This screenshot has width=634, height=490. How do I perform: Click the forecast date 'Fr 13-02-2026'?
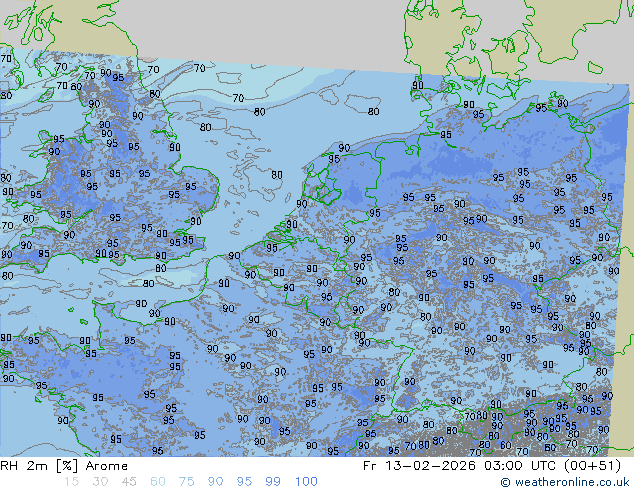point(419,466)
